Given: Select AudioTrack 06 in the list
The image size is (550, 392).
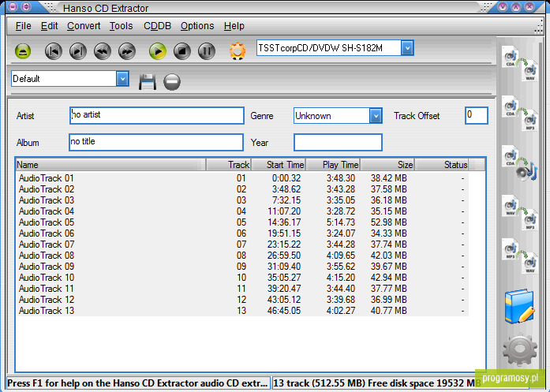Looking at the screenshot, I should (x=242, y=233).
